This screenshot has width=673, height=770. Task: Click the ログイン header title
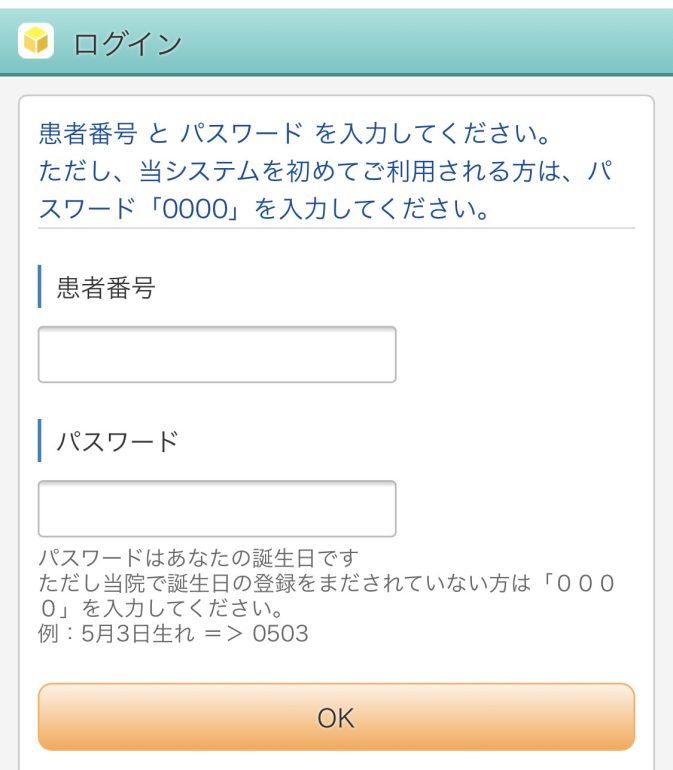(127, 44)
